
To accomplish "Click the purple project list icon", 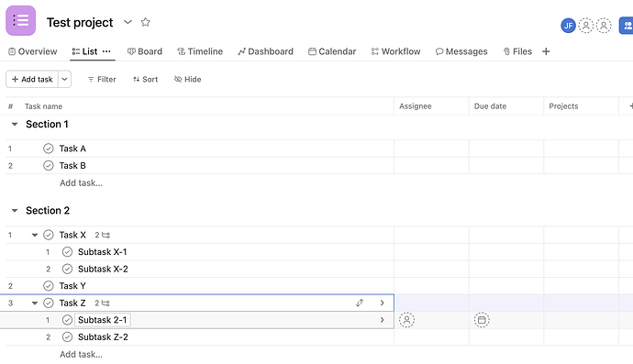I will click(20, 20).
